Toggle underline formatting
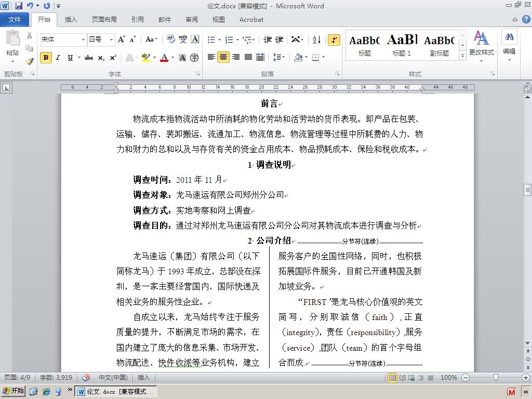This screenshot has width=532, height=399. point(70,58)
